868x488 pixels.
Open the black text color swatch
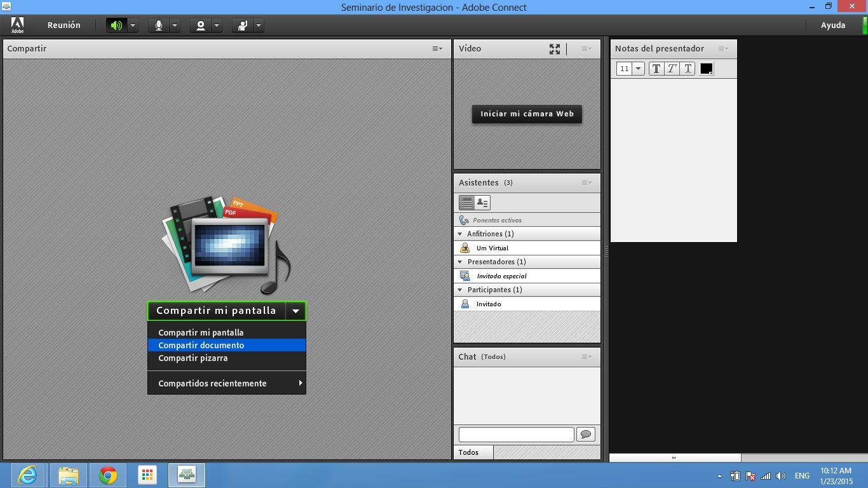tap(706, 69)
